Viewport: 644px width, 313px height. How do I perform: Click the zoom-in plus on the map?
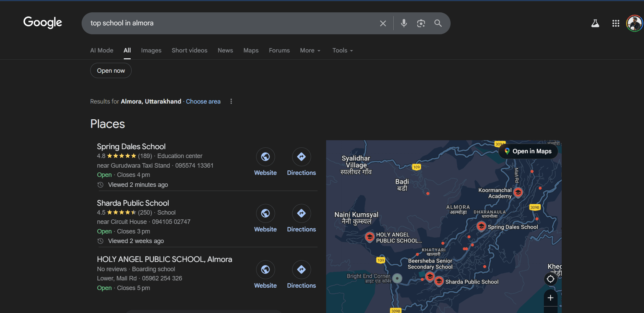coord(550,298)
